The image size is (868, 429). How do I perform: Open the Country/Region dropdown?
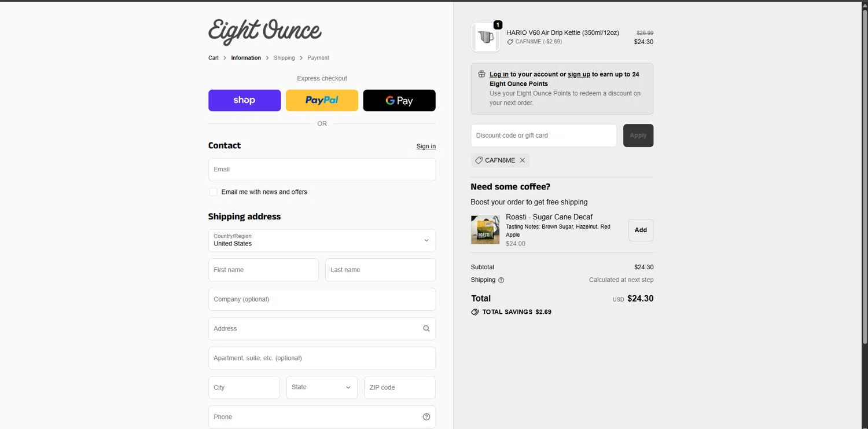point(322,240)
